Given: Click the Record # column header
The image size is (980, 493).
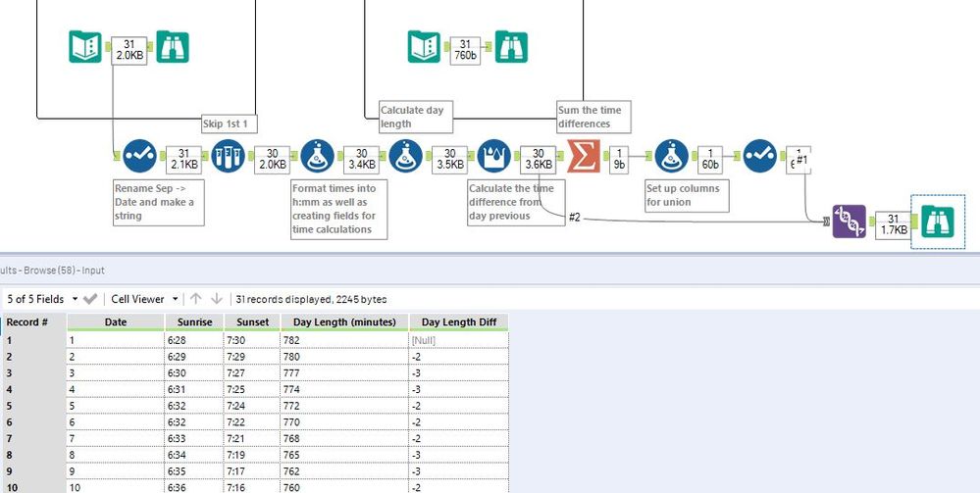Looking at the screenshot, I should [x=34, y=322].
